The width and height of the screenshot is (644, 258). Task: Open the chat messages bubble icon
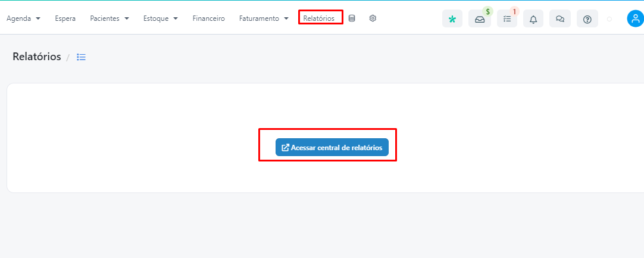click(x=560, y=19)
